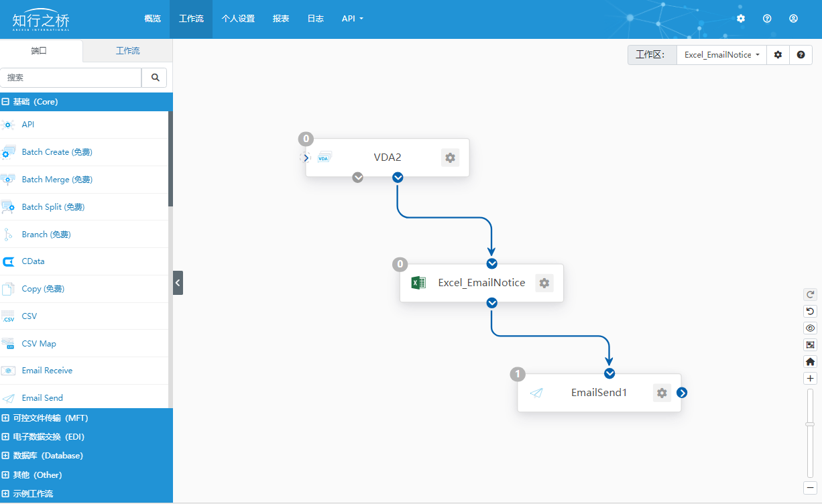Click the Excel_EmailNotice node gear icon

pos(544,283)
